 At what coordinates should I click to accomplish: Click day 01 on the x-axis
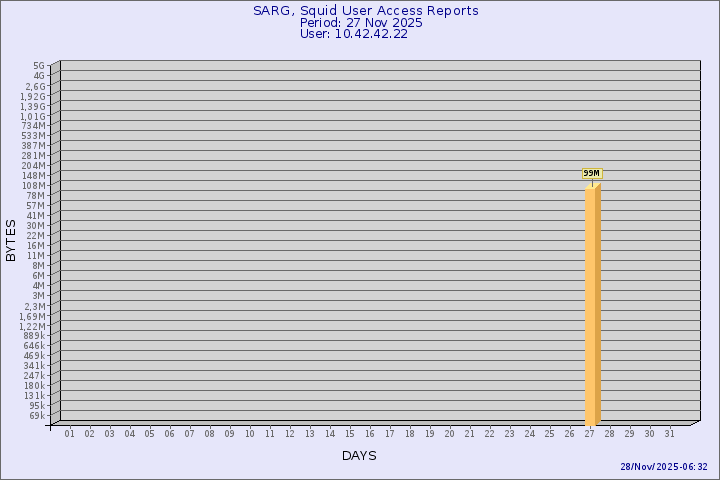click(x=70, y=433)
